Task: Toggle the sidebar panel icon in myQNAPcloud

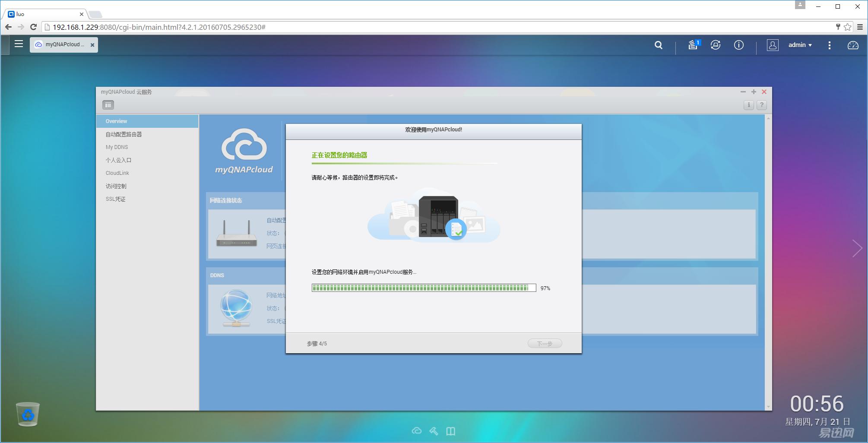Action: [x=108, y=105]
